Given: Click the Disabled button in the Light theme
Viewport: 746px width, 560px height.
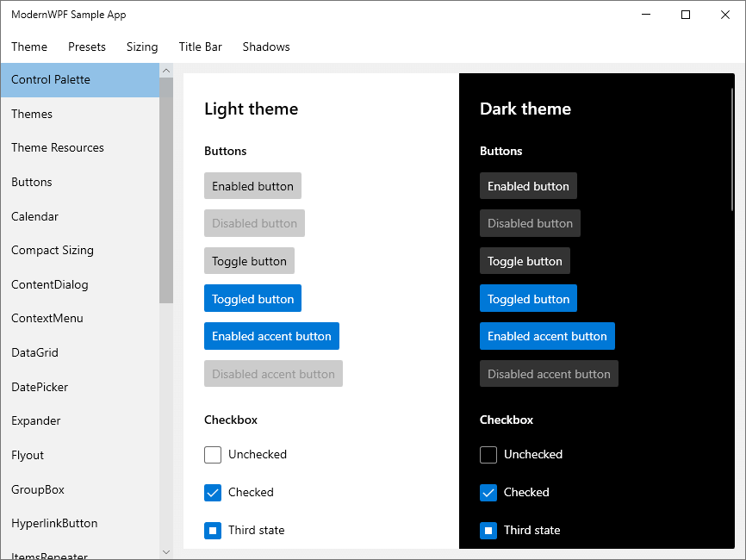Looking at the screenshot, I should tap(254, 223).
